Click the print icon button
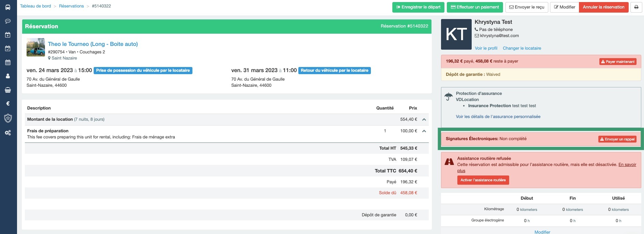The height and width of the screenshot is (234, 644). pyautogui.click(x=636, y=7)
